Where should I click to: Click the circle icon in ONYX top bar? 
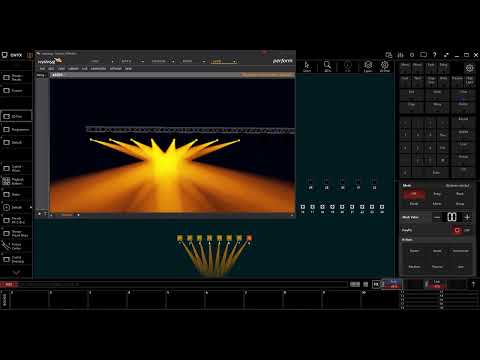(412, 55)
